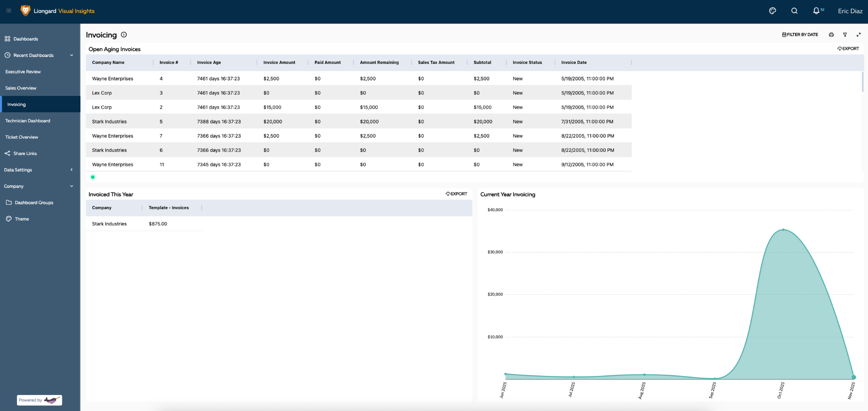Click the Share Links icon in the sidebar
This screenshot has height=411, width=868.
point(8,153)
